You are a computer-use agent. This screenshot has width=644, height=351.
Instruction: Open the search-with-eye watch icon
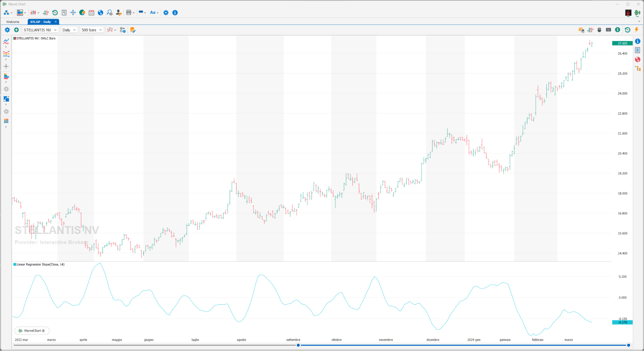110,13
